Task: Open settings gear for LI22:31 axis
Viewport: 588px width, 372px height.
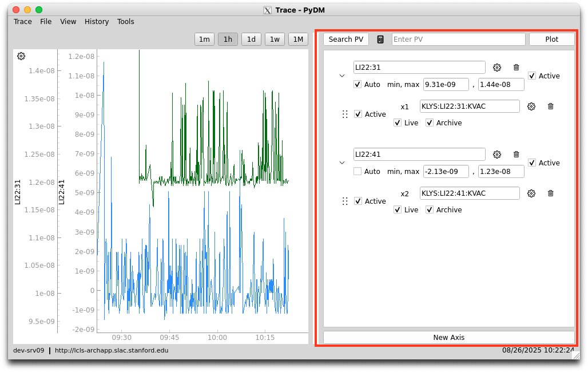Action: 497,68
